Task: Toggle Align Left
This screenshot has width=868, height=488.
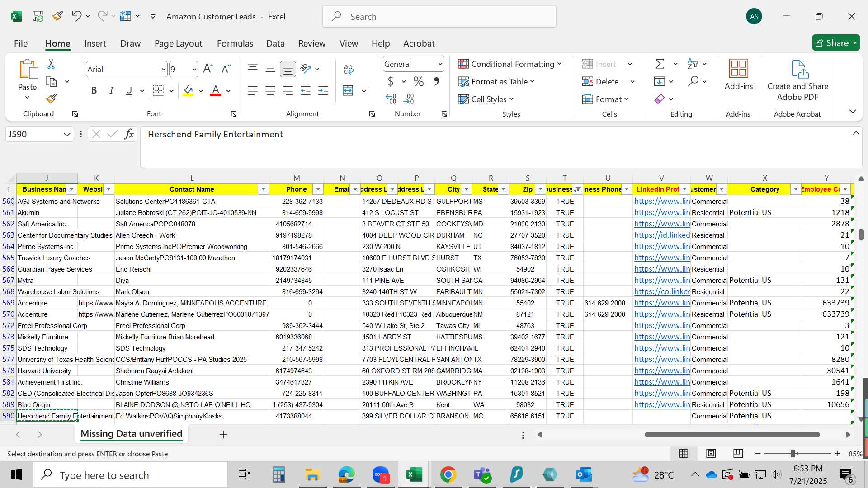Action: [x=253, y=91]
